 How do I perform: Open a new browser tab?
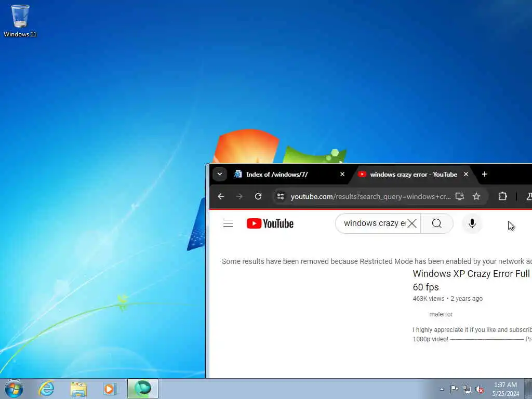(x=485, y=174)
